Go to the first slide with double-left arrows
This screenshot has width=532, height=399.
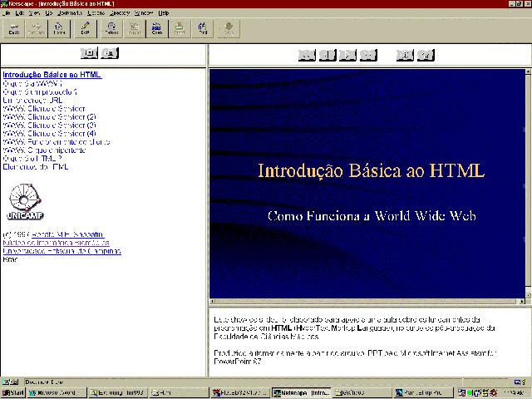(307, 56)
